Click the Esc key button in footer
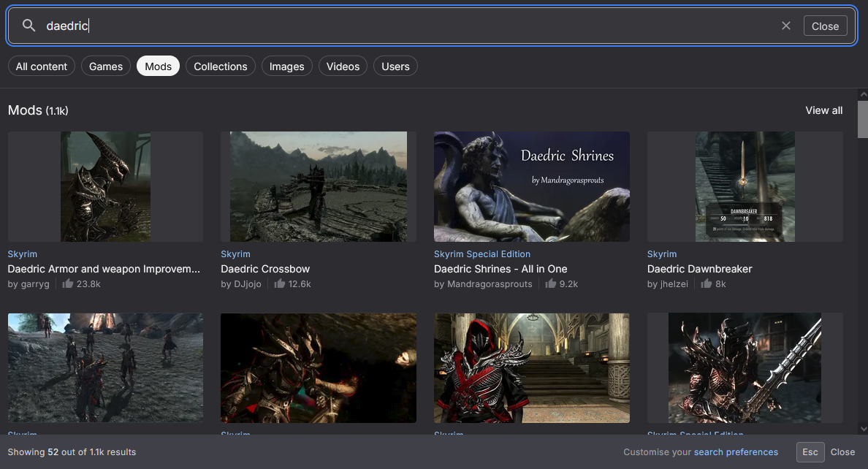This screenshot has height=469, width=868. [810, 452]
